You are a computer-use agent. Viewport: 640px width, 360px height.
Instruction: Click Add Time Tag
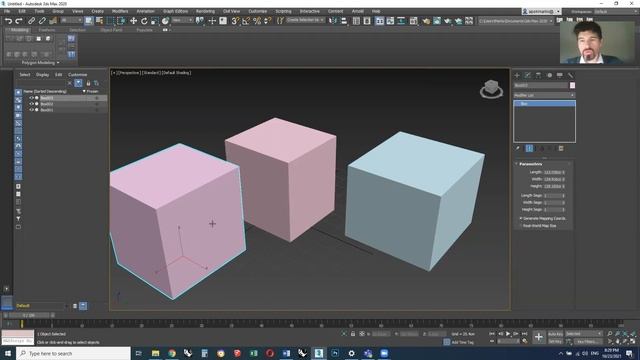pos(463,342)
